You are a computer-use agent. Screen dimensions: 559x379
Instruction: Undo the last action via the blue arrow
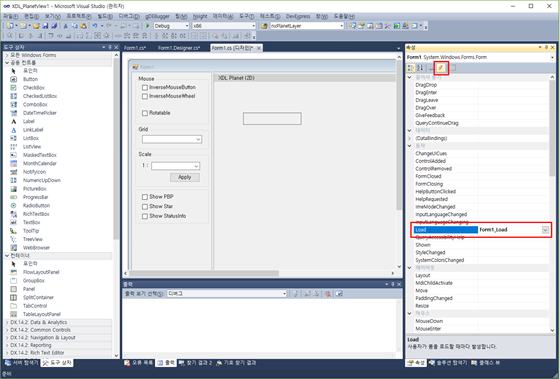(95, 26)
